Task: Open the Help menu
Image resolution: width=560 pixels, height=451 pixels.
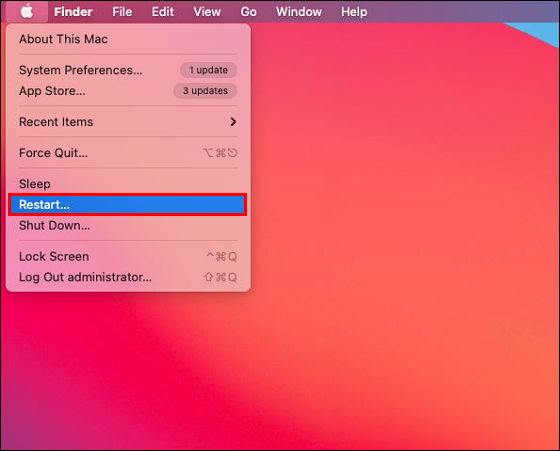Action: click(354, 12)
